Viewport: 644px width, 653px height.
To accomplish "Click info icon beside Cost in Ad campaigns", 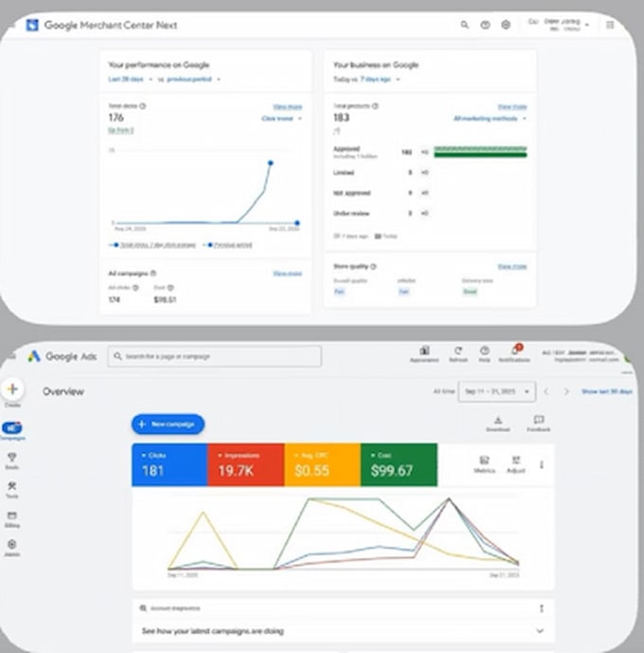I will pyautogui.click(x=170, y=287).
